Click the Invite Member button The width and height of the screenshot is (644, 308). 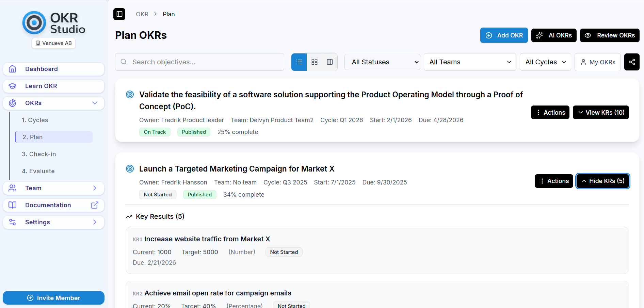[x=53, y=298]
